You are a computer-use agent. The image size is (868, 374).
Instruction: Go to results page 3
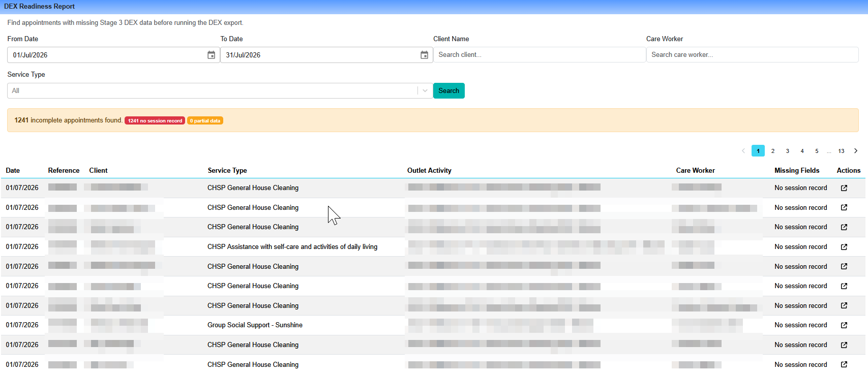[x=788, y=151]
